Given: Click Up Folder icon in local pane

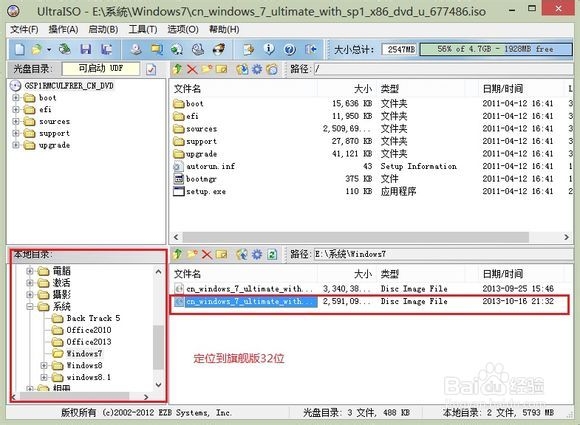Looking at the screenshot, I should (x=178, y=254).
